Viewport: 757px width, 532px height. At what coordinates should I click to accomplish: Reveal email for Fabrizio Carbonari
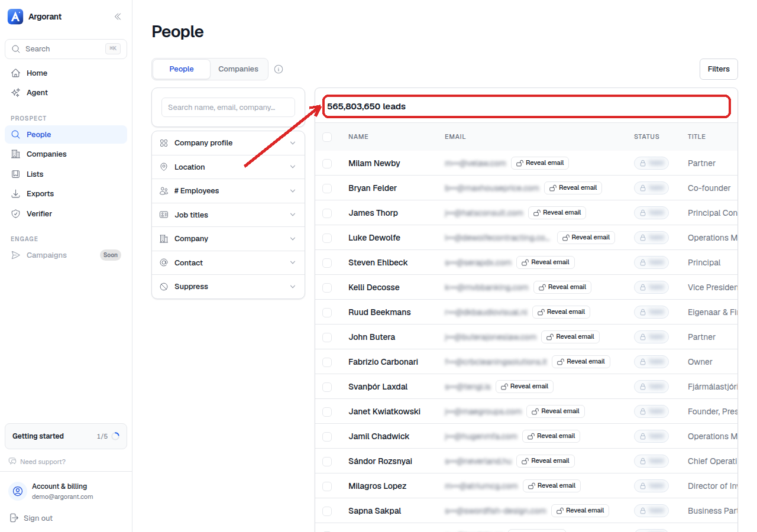(581, 362)
